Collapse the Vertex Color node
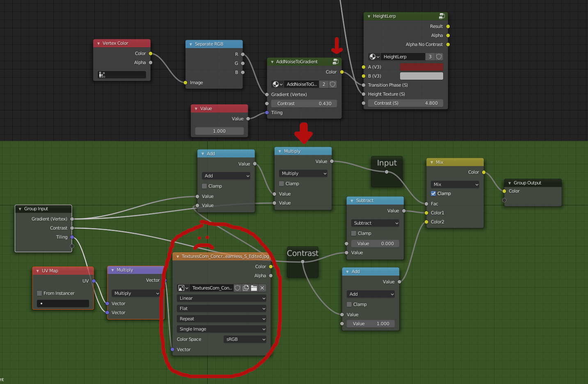The height and width of the screenshot is (384, 588). click(98, 43)
